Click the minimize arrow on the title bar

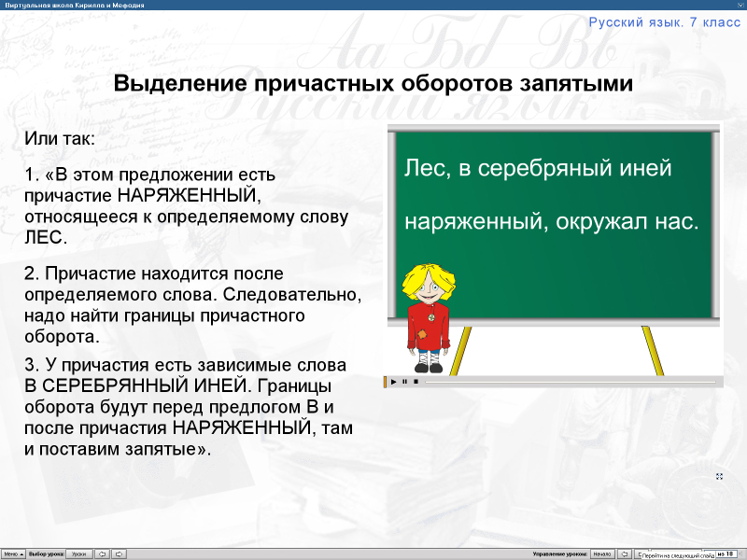740,5
